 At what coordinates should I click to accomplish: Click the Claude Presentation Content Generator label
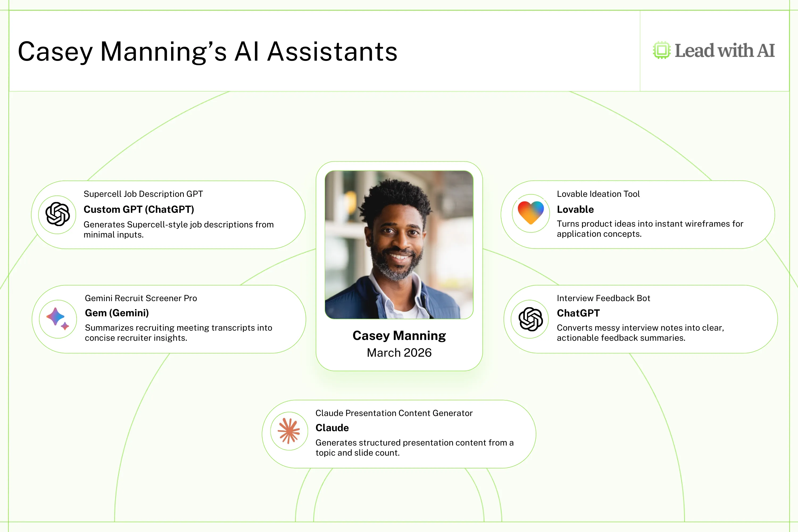394,413
